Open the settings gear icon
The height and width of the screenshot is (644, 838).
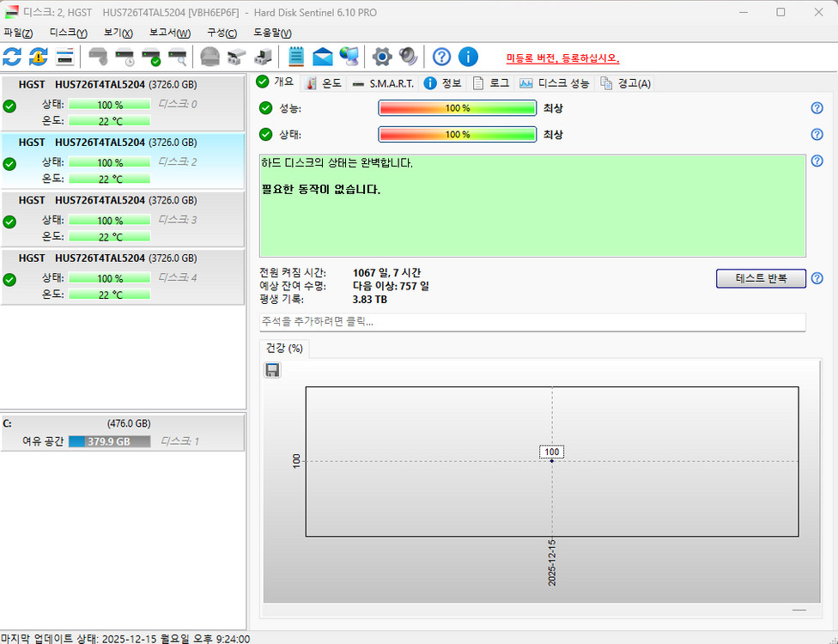[x=381, y=56]
